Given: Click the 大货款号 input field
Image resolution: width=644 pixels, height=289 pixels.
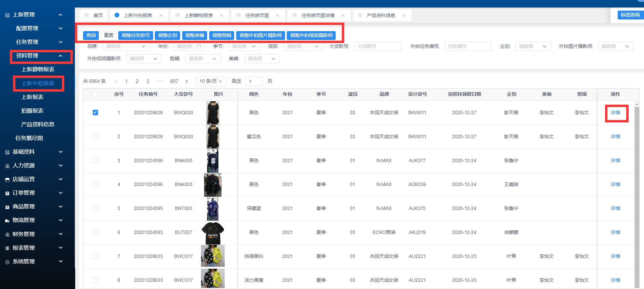Looking at the screenshot, I should tap(378, 46).
